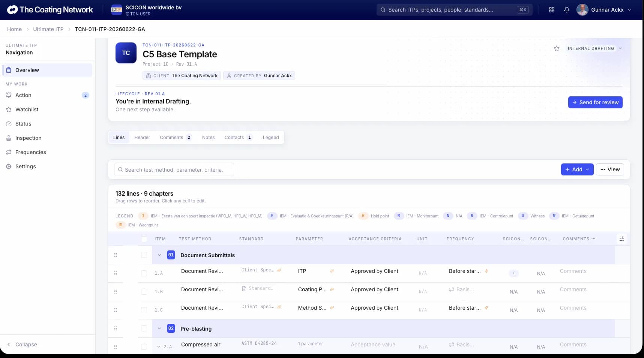This screenshot has width=644, height=358.
Task: Check the row 1.C checkbox
Action: coord(144,310)
